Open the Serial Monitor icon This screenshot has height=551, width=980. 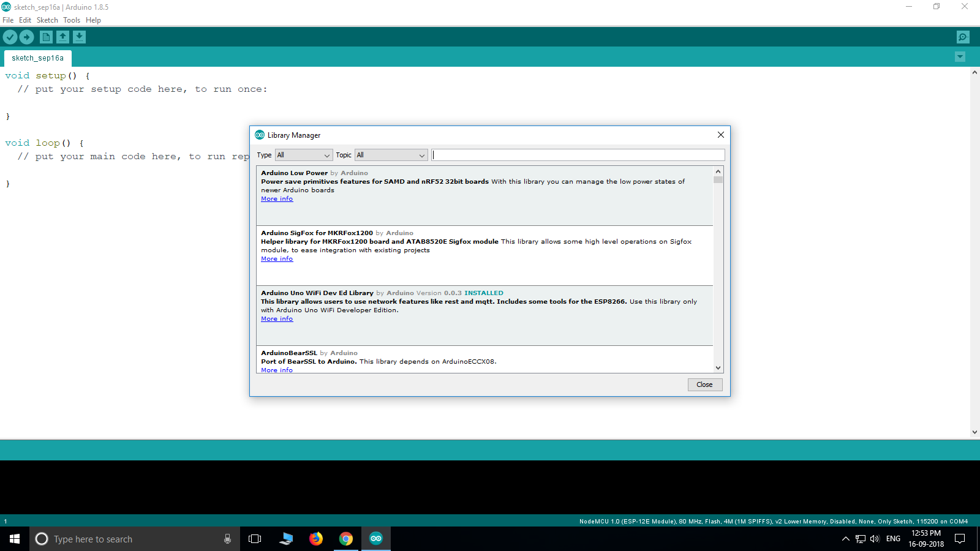coord(963,37)
